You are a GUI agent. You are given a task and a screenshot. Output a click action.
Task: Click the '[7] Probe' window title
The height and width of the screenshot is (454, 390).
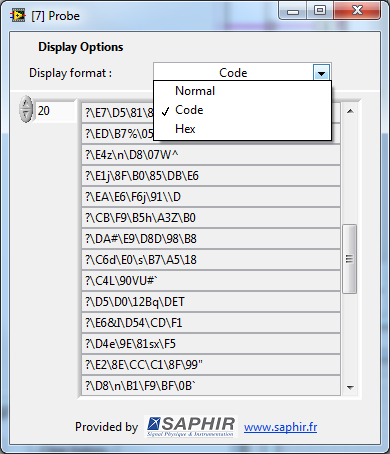55,16
